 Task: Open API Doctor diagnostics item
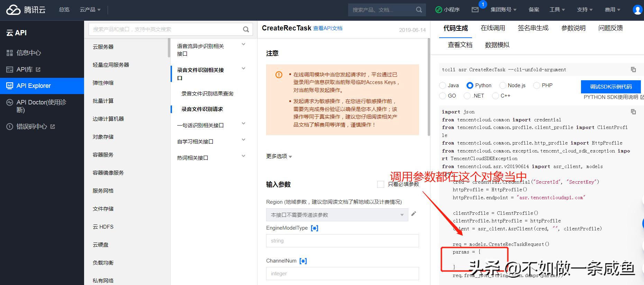[42, 106]
